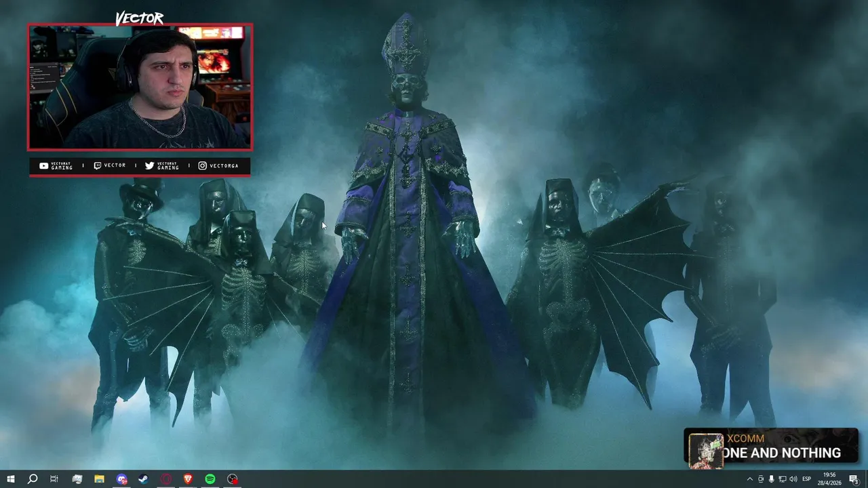This screenshot has height=488, width=868.
Task: Switch the ESP keyboard language indicator
Action: (807, 479)
